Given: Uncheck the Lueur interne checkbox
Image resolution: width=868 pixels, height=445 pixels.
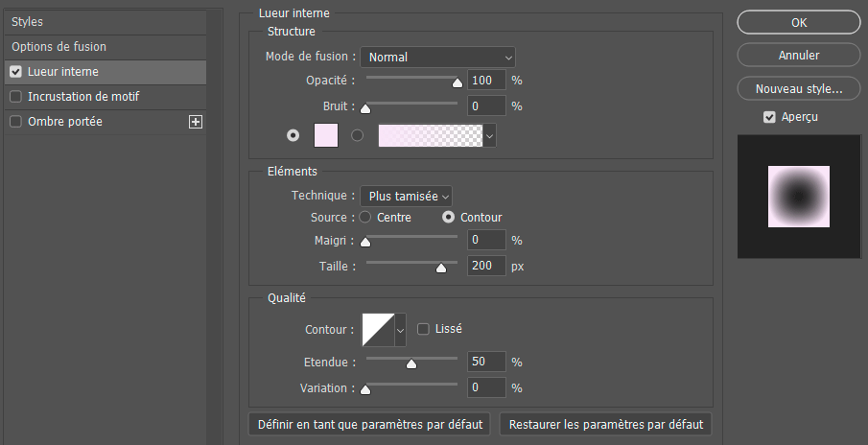Looking at the screenshot, I should pos(15,72).
